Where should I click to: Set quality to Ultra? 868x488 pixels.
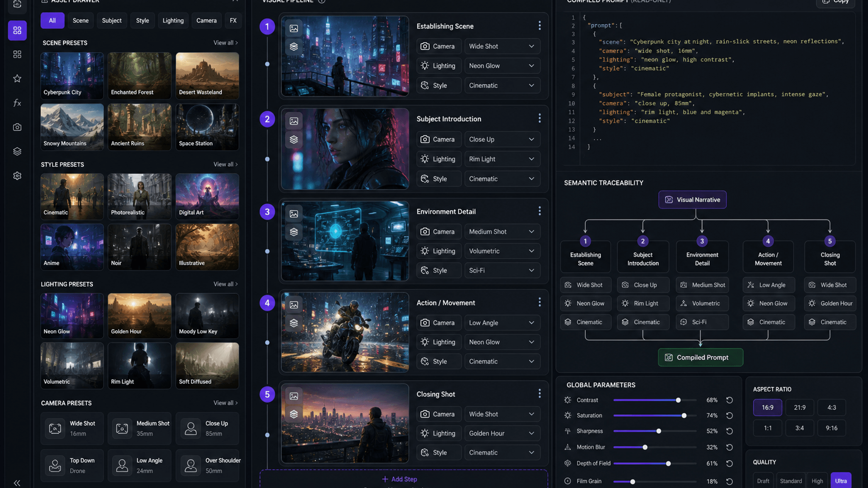coord(841,481)
